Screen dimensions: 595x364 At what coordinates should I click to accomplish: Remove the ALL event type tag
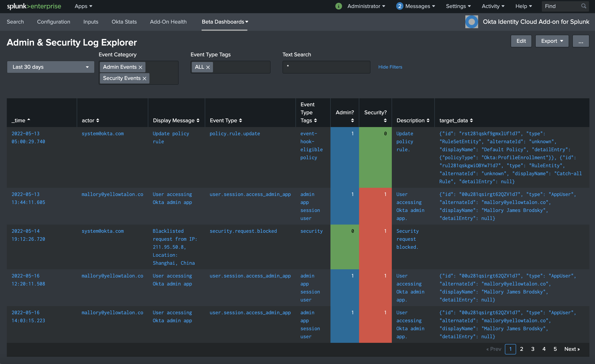[x=208, y=67]
